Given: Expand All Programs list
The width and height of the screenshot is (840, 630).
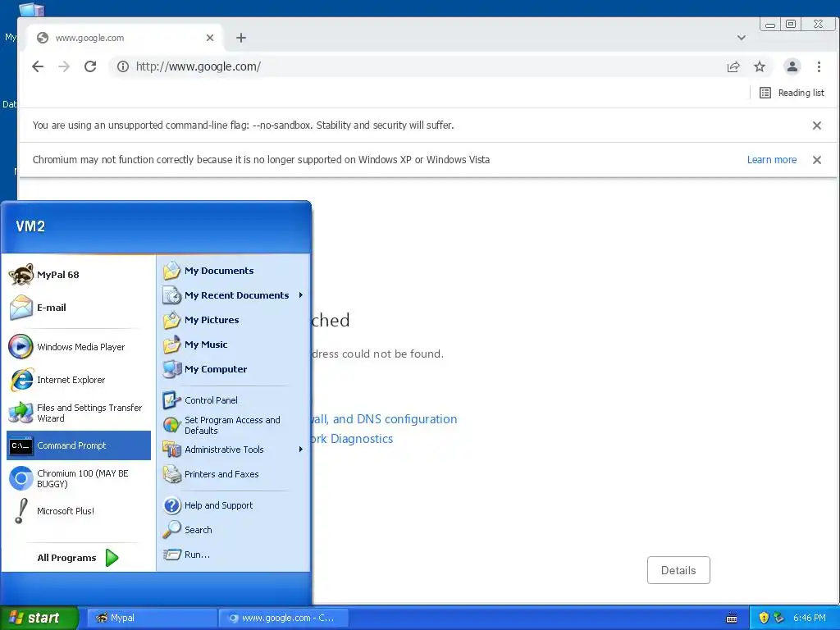Looking at the screenshot, I should point(78,558).
